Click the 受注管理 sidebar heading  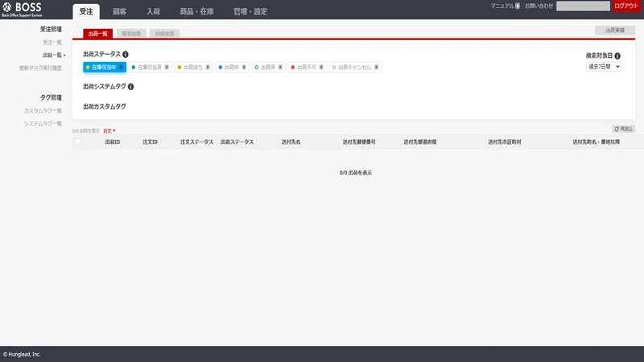51,29
